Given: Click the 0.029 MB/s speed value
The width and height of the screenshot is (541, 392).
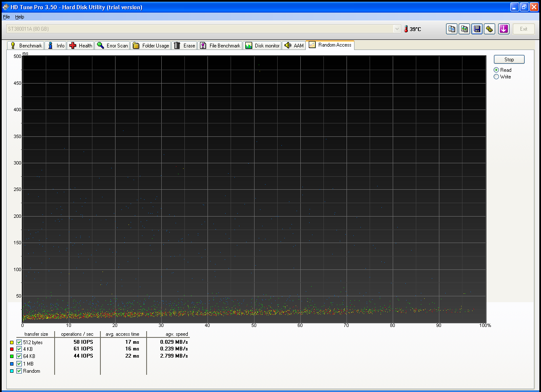Looking at the screenshot, I should pyautogui.click(x=174, y=342).
